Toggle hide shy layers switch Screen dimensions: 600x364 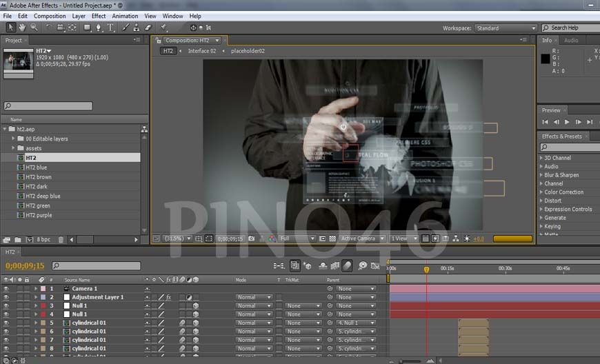pyautogui.click(x=323, y=265)
